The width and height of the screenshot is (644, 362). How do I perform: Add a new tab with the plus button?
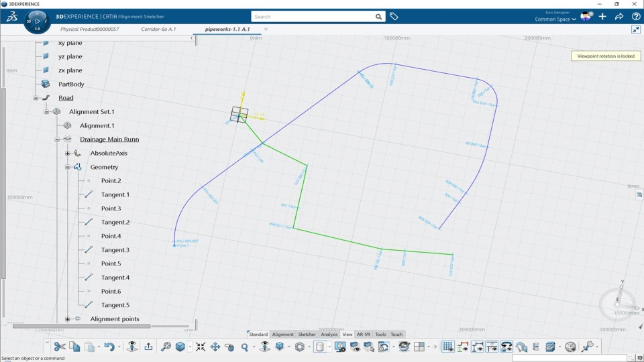click(x=266, y=29)
